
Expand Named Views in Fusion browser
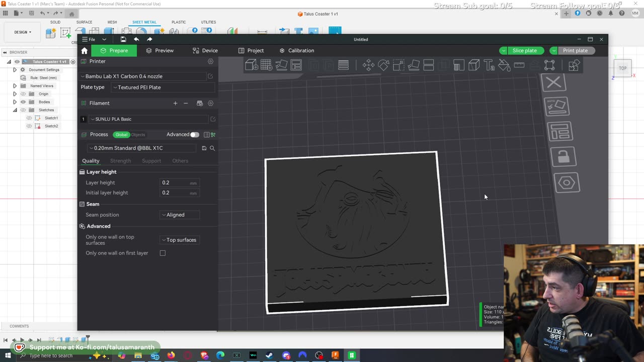[x=15, y=86]
